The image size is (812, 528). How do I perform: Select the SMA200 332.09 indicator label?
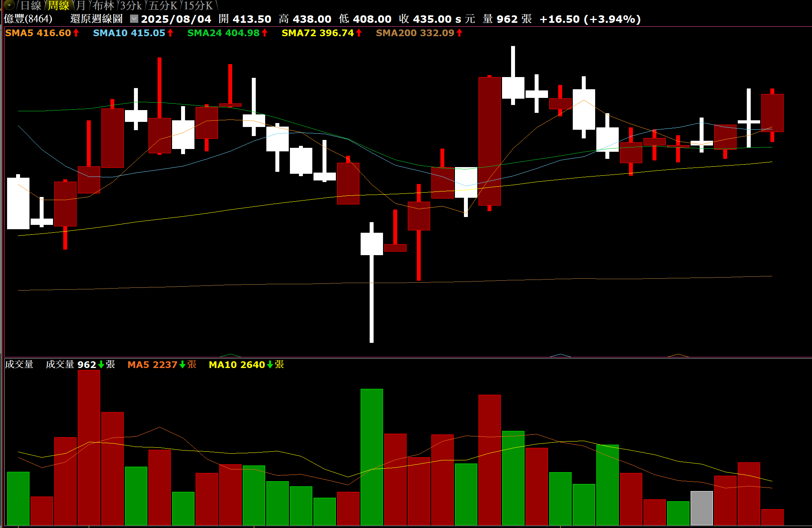click(415, 33)
